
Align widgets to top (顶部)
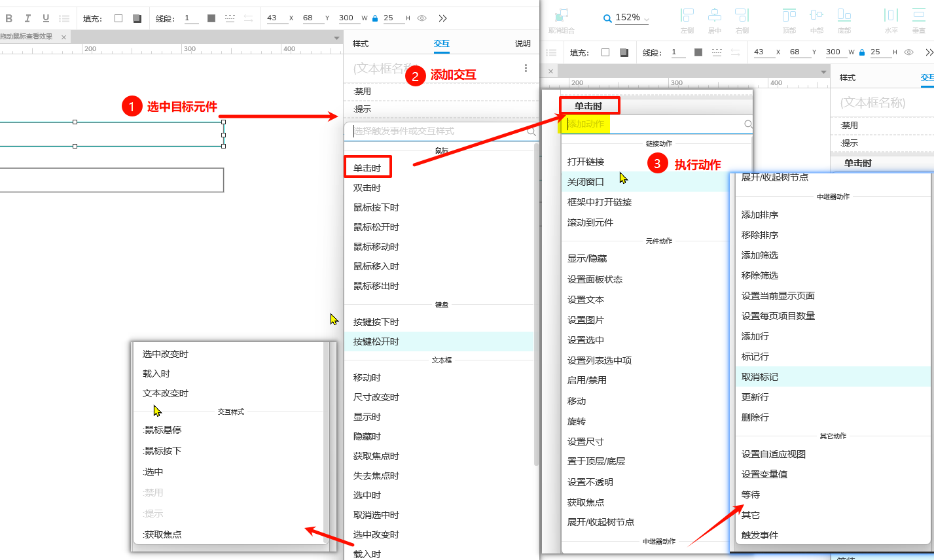(789, 15)
